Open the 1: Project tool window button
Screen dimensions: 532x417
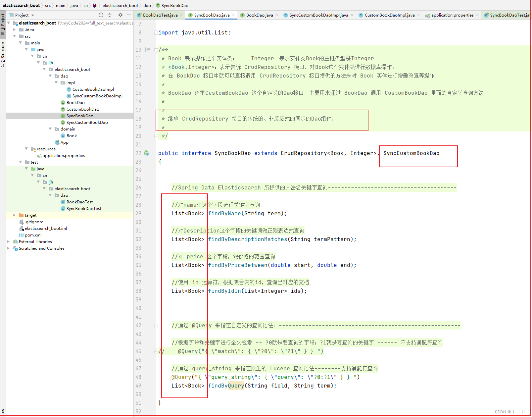3,24
